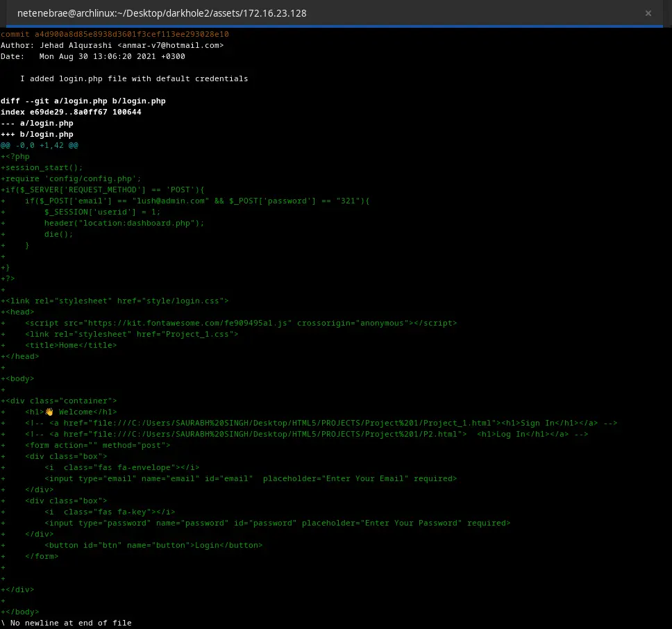Click the Home title tag line
Viewport: 672px width, 629px height.
coord(71,345)
